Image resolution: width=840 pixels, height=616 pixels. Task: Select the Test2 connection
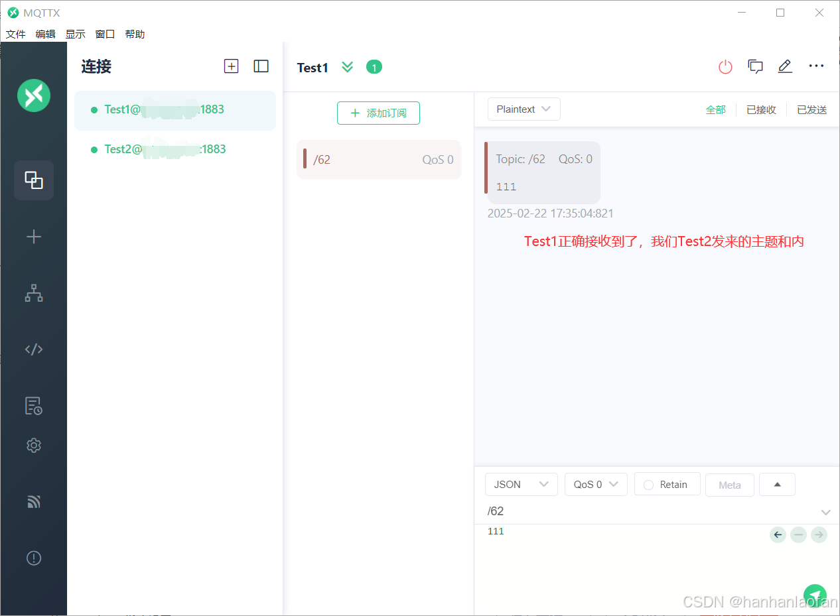[175, 150]
